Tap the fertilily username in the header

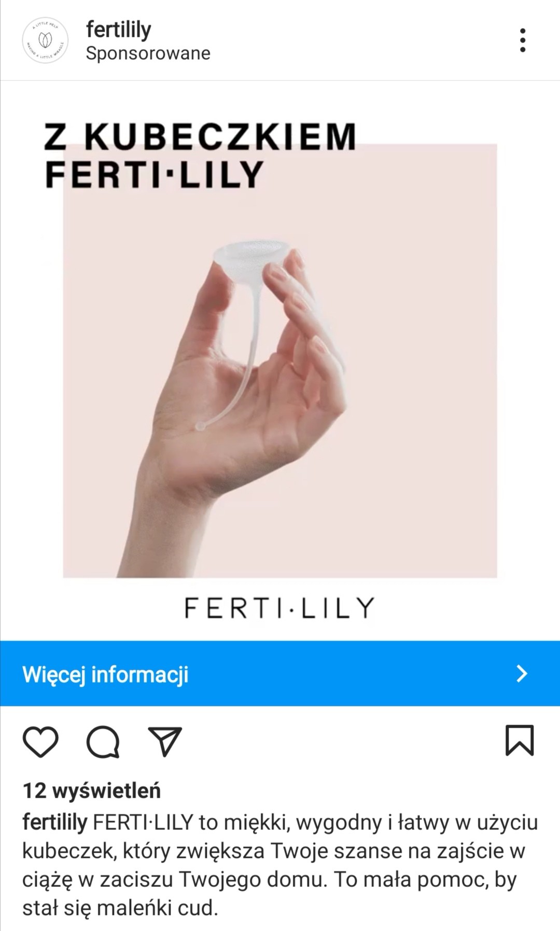118,30
